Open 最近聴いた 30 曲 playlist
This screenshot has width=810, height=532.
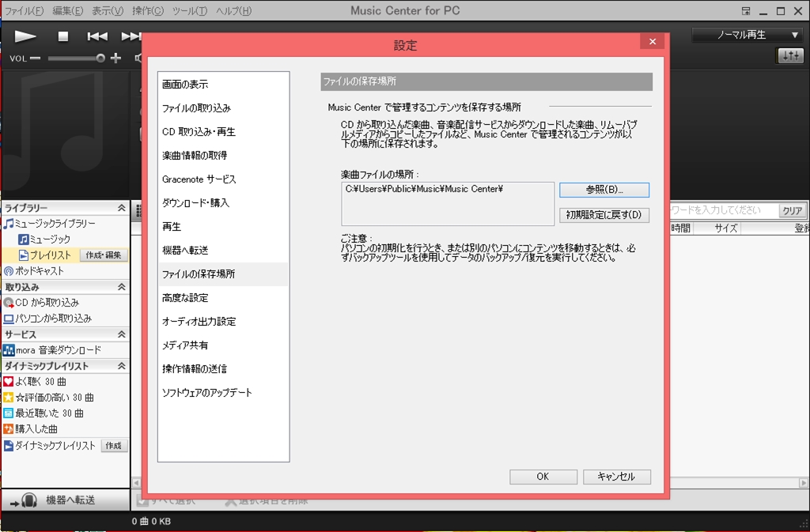[x=44, y=413]
